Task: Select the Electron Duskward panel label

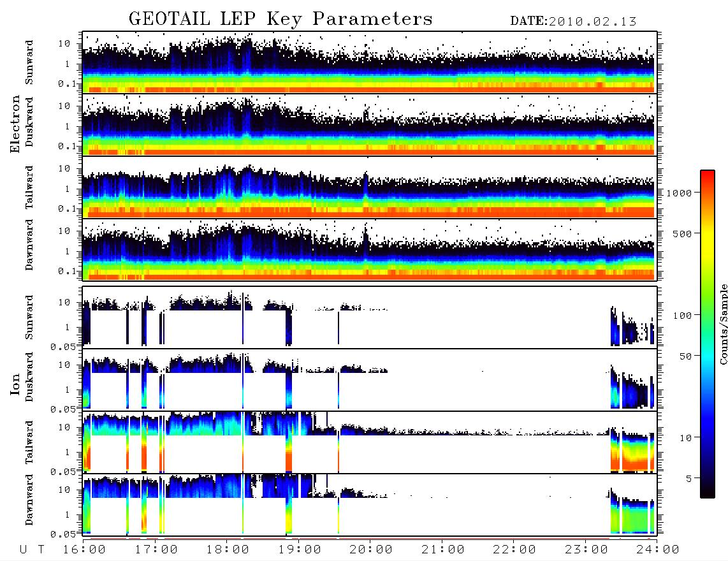Action: coord(29,122)
